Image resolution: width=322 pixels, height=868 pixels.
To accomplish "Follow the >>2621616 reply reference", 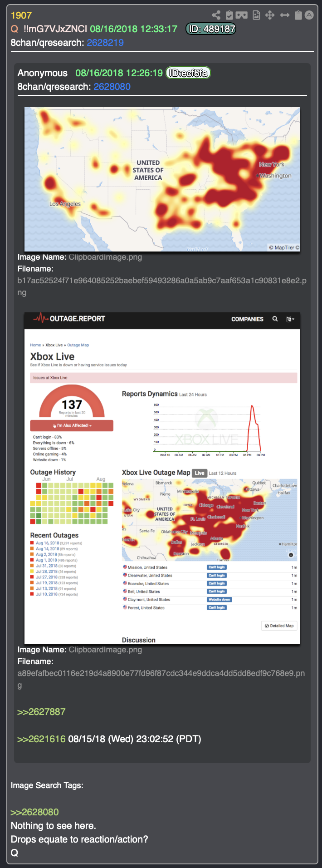I will (x=41, y=739).
